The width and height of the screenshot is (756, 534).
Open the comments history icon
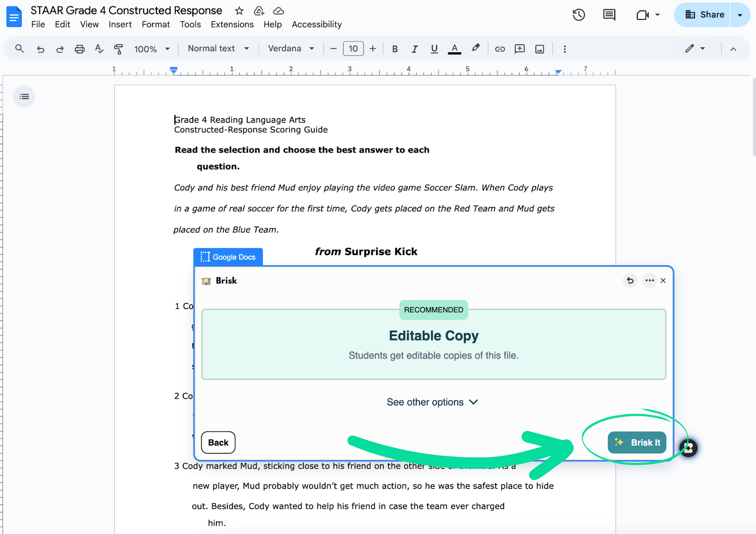(x=609, y=15)
